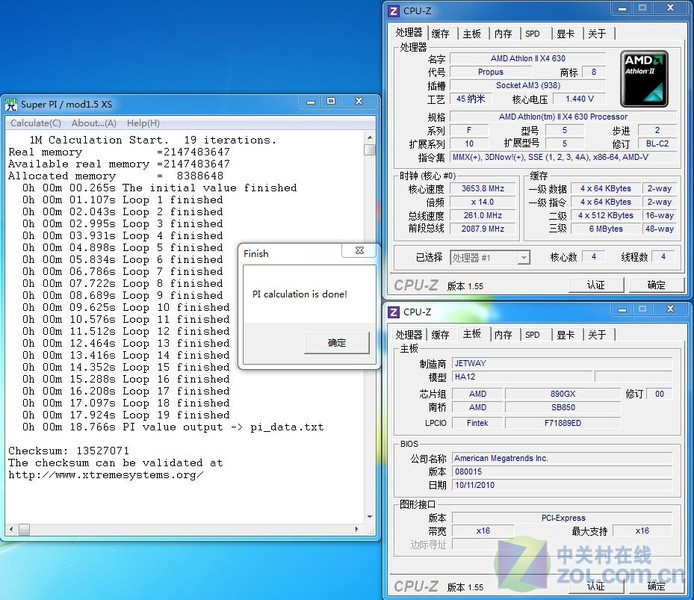
Task: Open Help(H) menu in Super PI
Action: pos(143,123)
